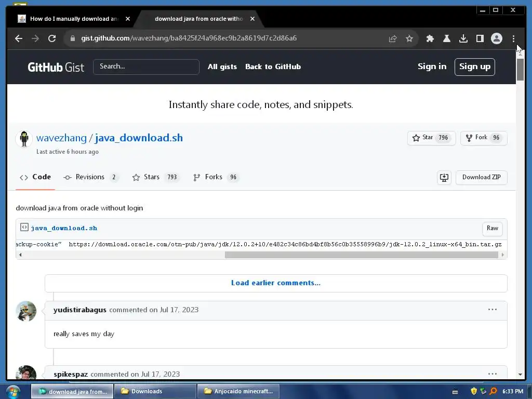Viewport: 532px width, 399px height.
Task: Focus the Gist Search field
Action: point(146,67)
